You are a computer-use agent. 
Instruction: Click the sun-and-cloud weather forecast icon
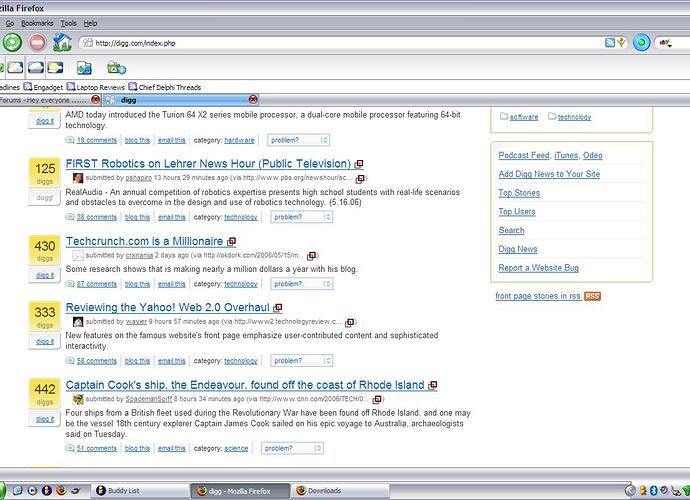point(55,68)
